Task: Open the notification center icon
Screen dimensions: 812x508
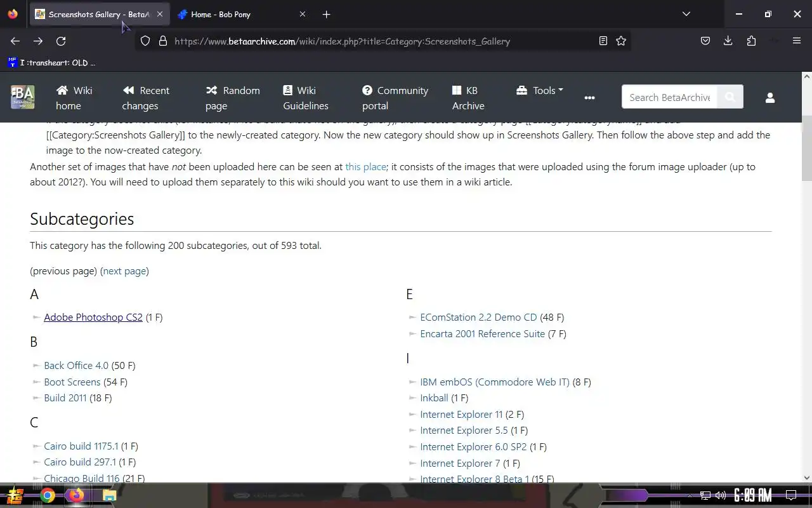Action: tap(791, 495)
